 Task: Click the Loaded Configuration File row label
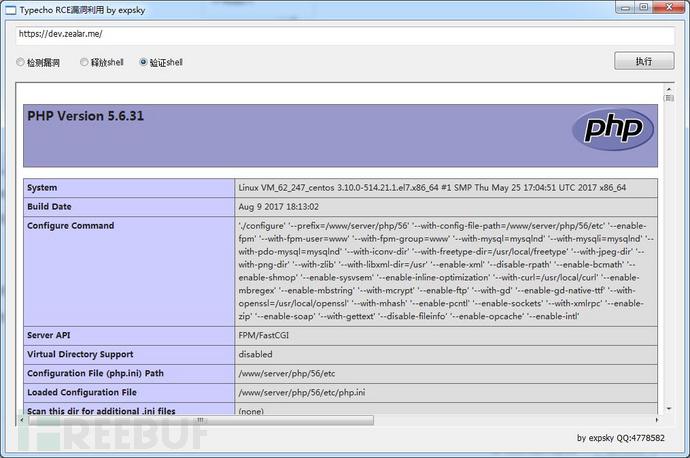(84, 392)
